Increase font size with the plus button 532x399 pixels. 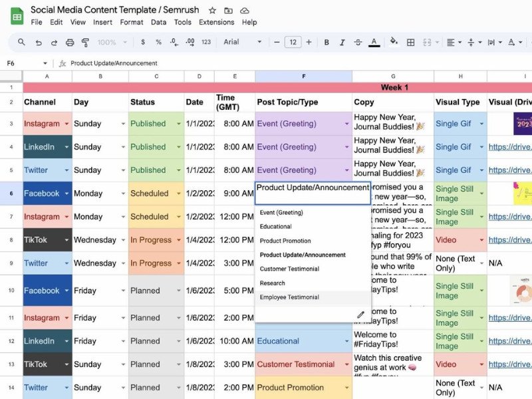[x=309, y=42]
